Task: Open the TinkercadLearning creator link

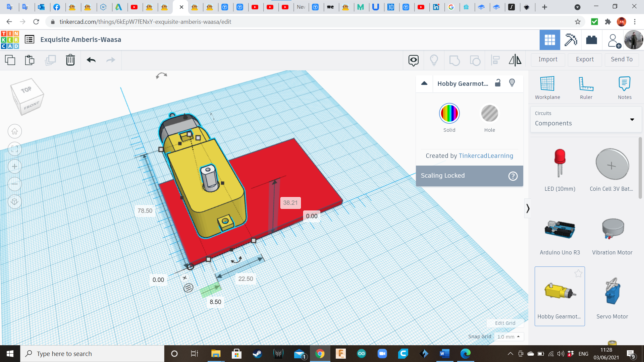Action: (x=486, y=156)
